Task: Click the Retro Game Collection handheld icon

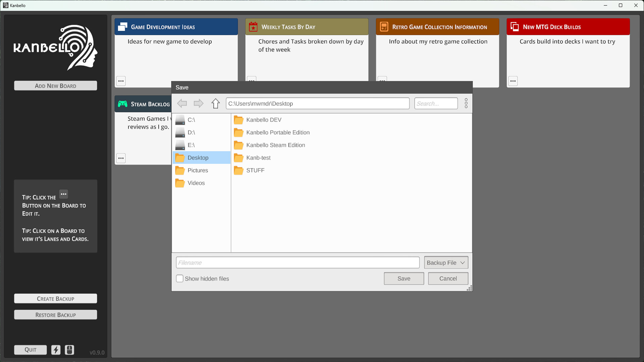Action: tap(383, 26)
